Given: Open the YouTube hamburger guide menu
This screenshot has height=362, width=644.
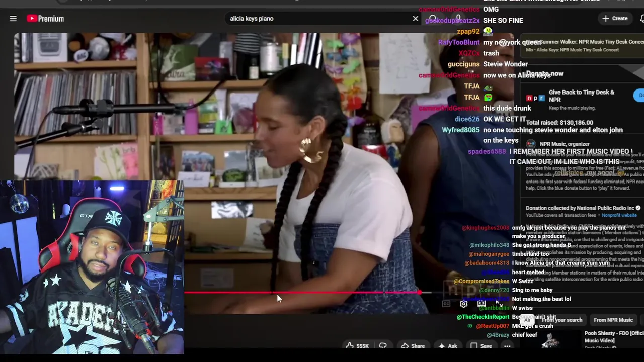Looking at the screenshot, I should (13, 19).
